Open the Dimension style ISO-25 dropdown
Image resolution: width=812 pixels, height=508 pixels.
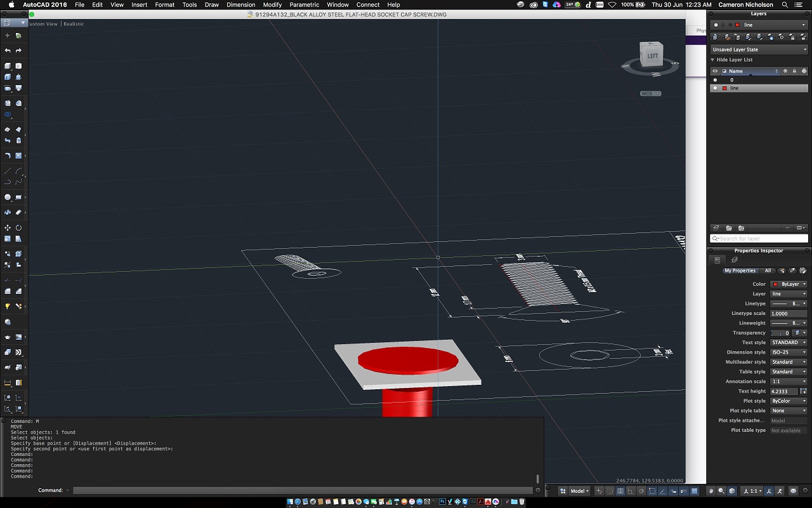[789, 352]
